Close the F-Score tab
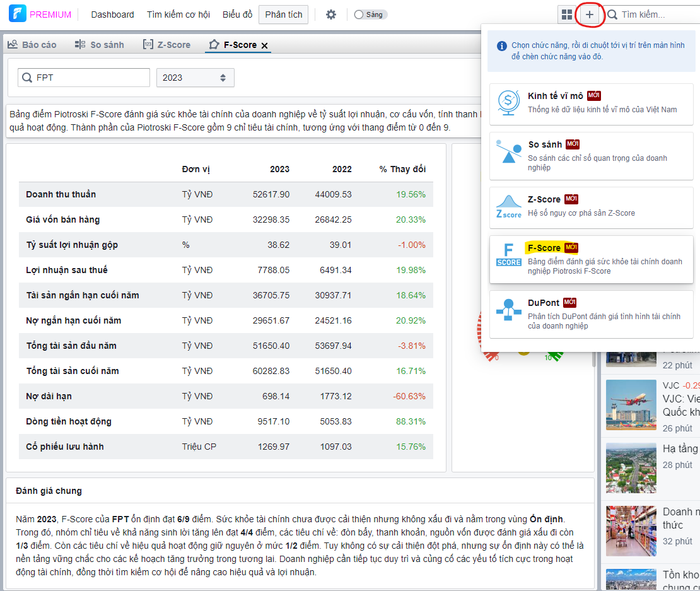Image resolution: width=700 pixels, height=591 pixels. click(265, 45)
